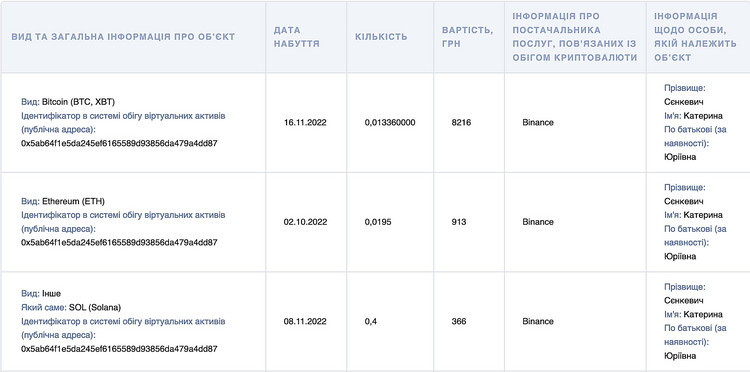Select the Bitcoin (BTC, XBT) asset type text
The height and width of the screenshot is (372, 750).
(x=78, y=102)
